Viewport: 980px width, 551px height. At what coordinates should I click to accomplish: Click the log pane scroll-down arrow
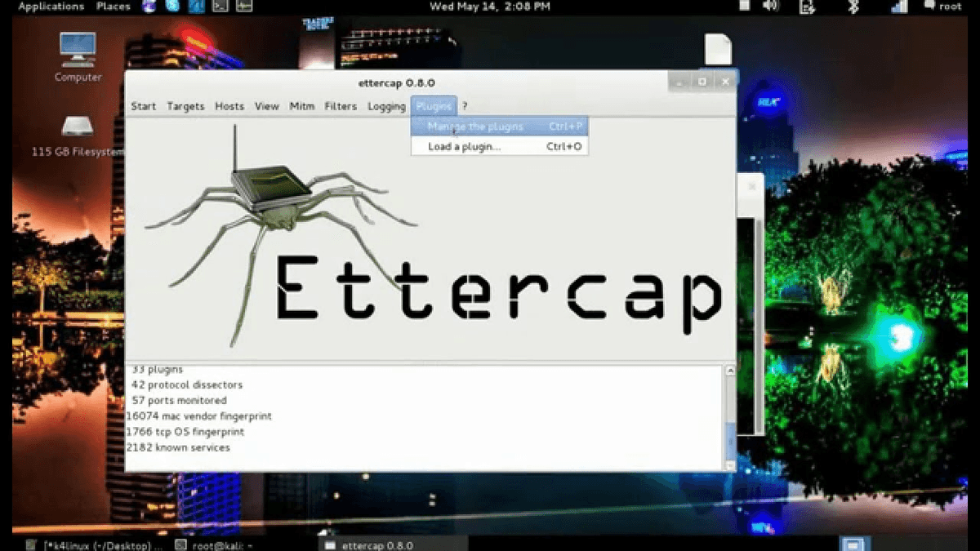(x=730, y=465)
